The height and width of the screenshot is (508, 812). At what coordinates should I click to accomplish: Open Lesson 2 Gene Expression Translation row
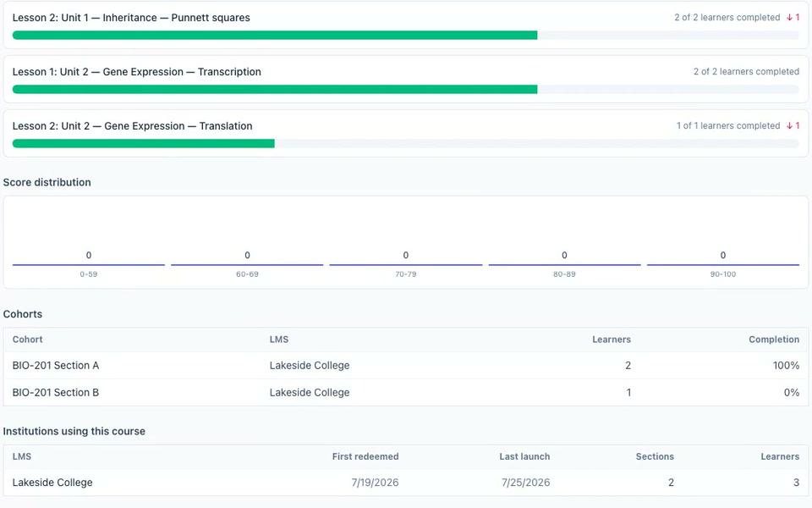[406, 133]
